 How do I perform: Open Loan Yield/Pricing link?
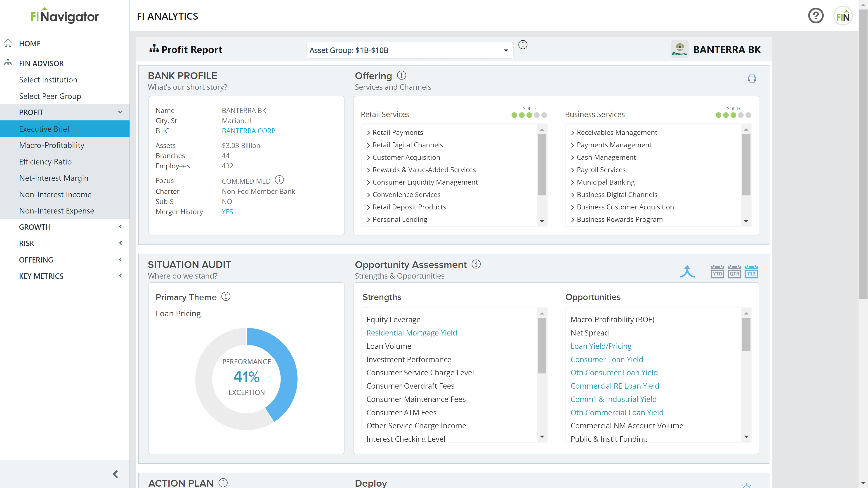coord(601,346)
